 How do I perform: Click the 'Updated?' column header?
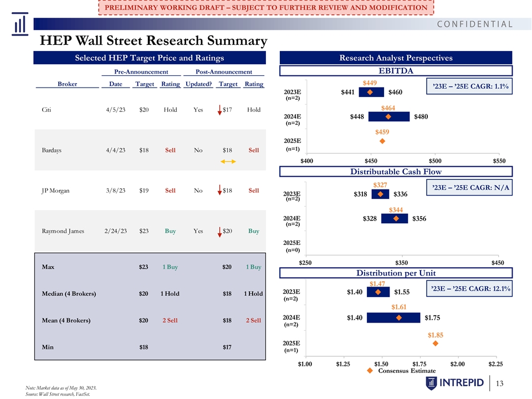198,84
